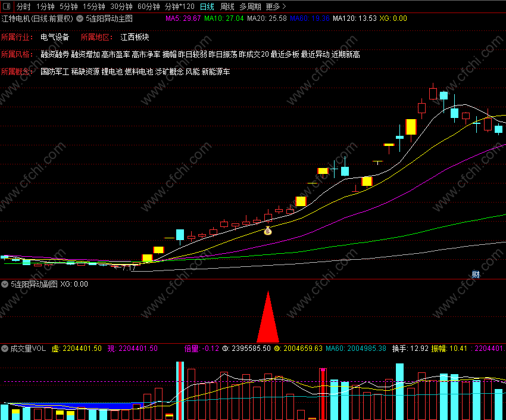Click the panel layout icon at top-left

click(x=7, y=6)
